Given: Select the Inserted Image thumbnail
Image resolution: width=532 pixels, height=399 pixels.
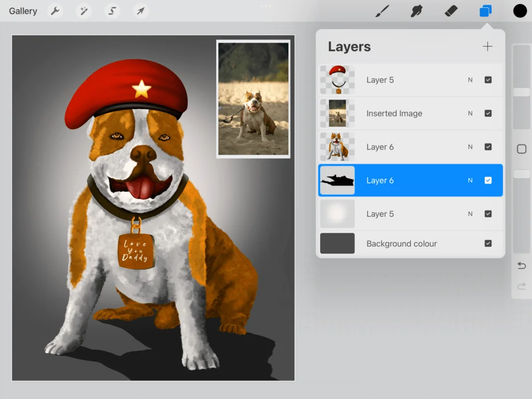Looking at the screenshot, I should coord(337,113).
